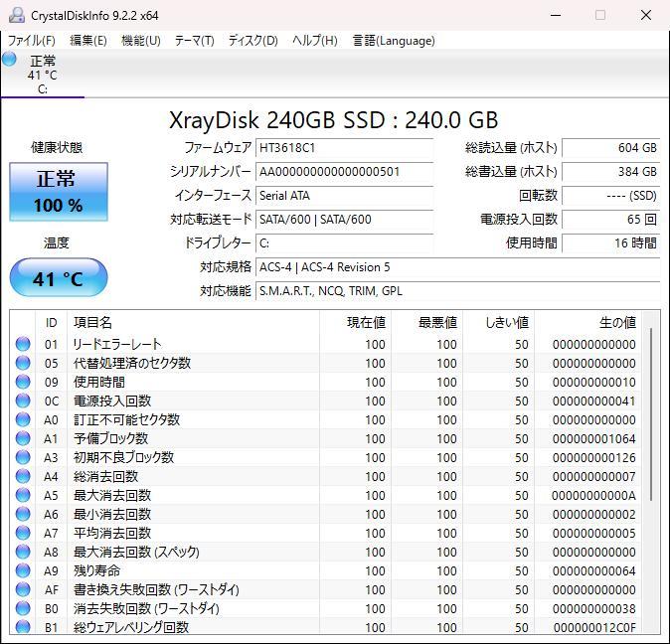Click raw value 000000012C0F in 総ウェアレベリング回数 row

coord(593,627)
